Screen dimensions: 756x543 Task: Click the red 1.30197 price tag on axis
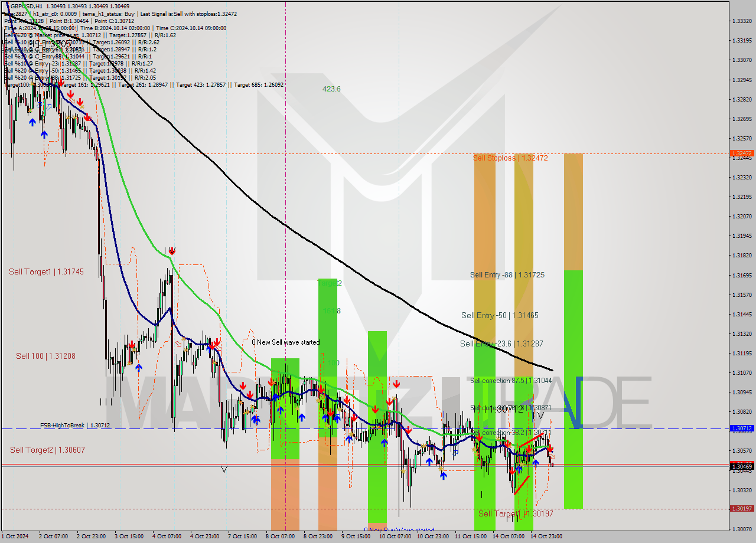(742, 508)
